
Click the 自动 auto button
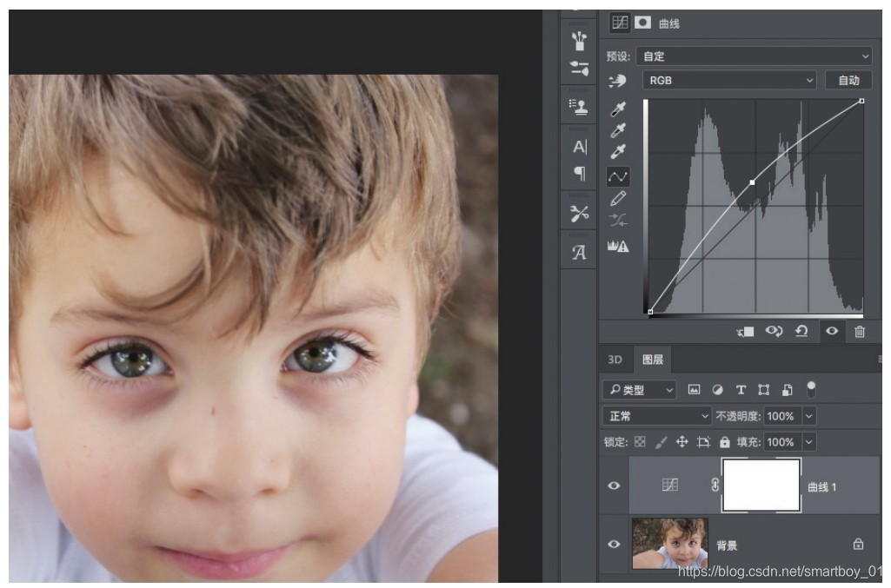click(849, 80)
